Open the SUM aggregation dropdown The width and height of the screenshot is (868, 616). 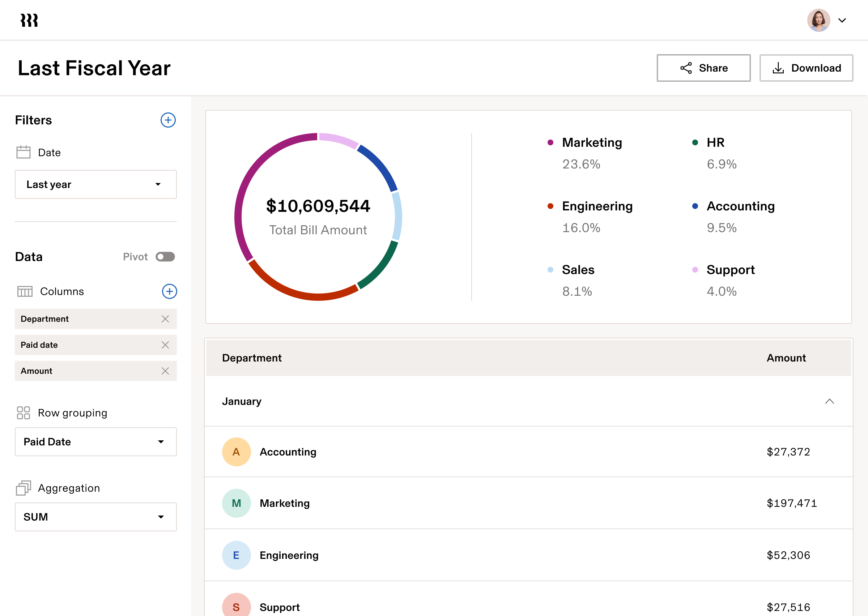95,517
